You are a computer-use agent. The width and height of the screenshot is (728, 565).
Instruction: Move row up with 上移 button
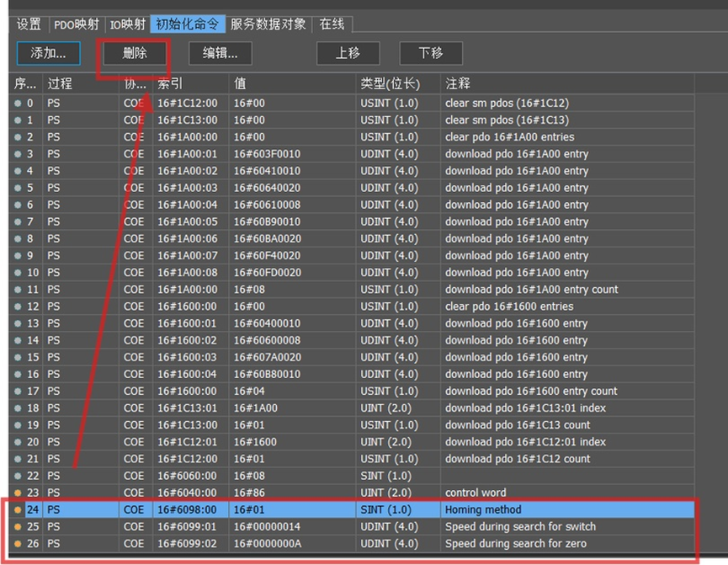[347, 53]
